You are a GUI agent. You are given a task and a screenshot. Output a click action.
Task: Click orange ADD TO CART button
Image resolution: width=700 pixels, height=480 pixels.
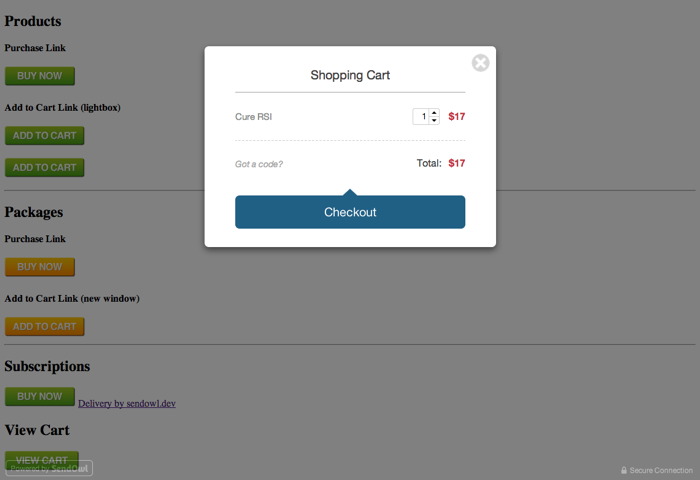coord(44,327)
